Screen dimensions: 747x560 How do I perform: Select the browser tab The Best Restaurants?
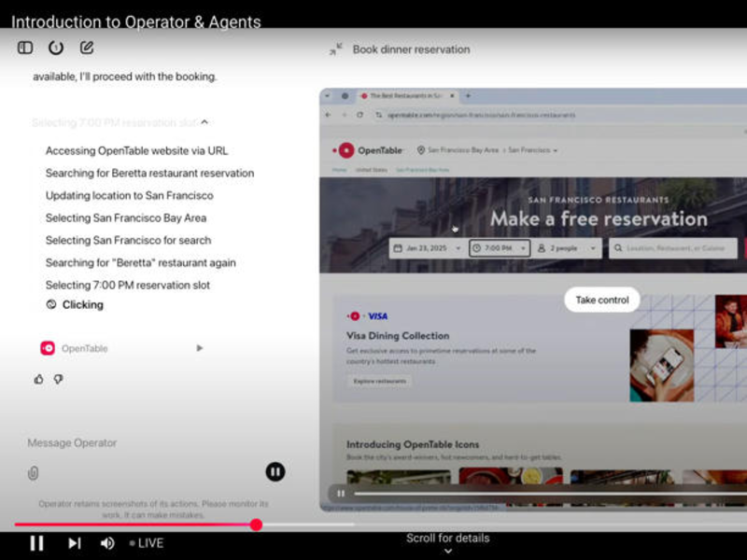406,96
